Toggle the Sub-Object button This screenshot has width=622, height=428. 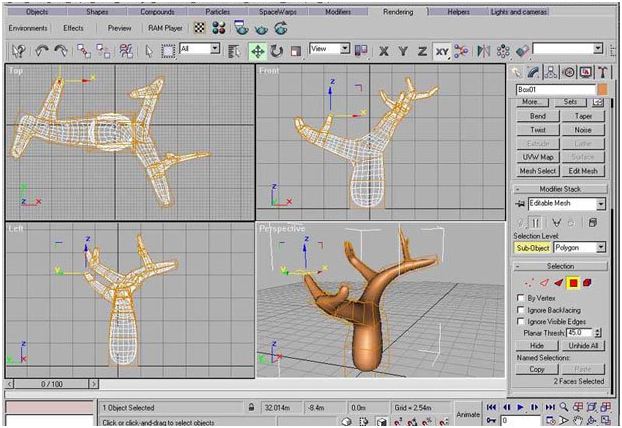(x=533, y=248)
